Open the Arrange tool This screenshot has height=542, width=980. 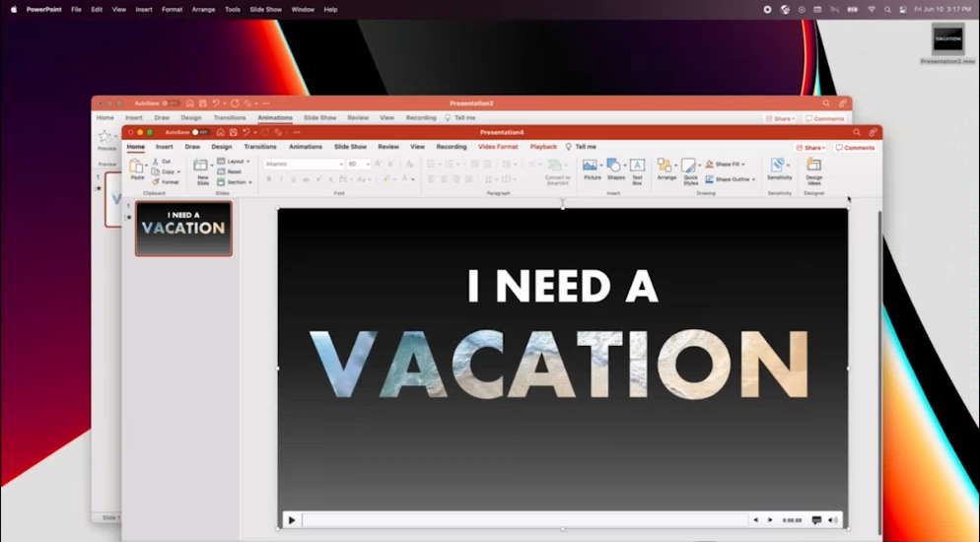(x=666, y=169)
